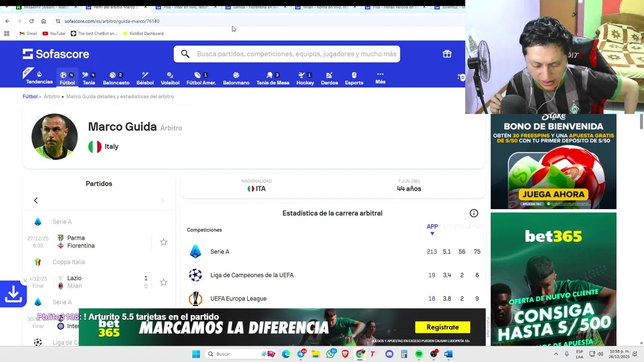Click the Árbitro breadcrumb link
This screenshot has height=362, width=644.
[x=52, y=97]
